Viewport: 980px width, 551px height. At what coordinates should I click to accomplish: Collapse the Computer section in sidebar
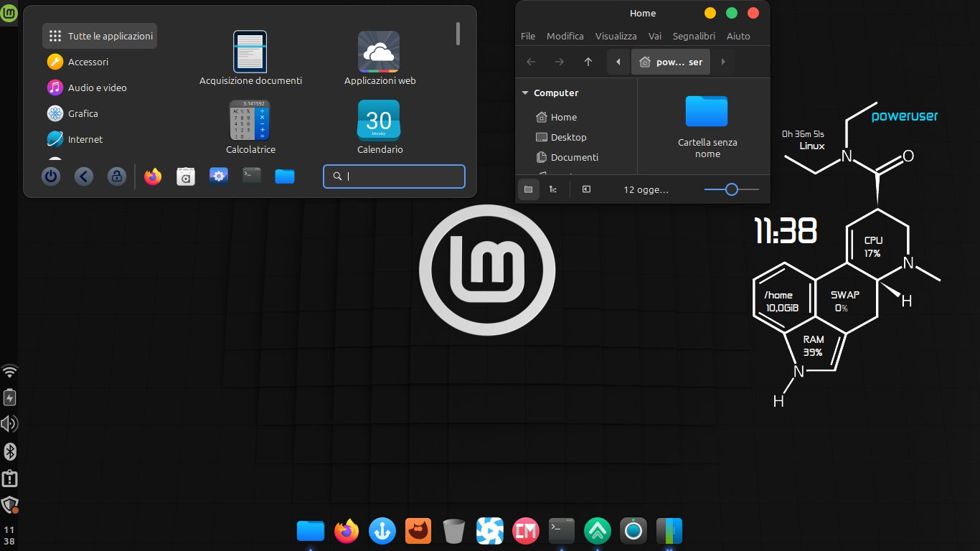[525, 93]
